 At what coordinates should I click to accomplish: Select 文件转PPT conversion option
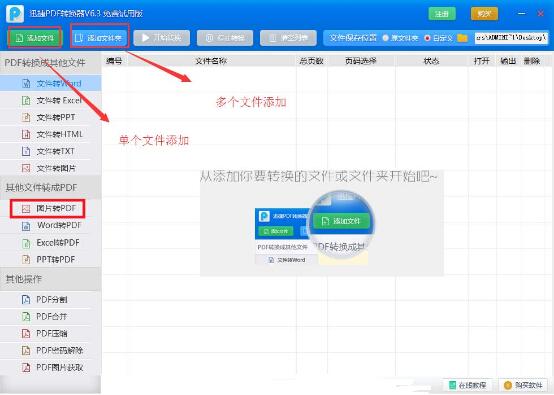pos(51,117)
